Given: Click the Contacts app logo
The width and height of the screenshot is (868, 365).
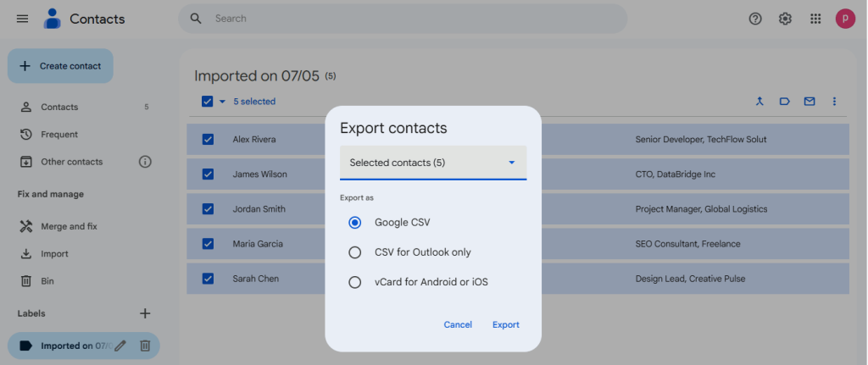Looking at the screenshot, I should pyautogui.click(x=52, y=19).
